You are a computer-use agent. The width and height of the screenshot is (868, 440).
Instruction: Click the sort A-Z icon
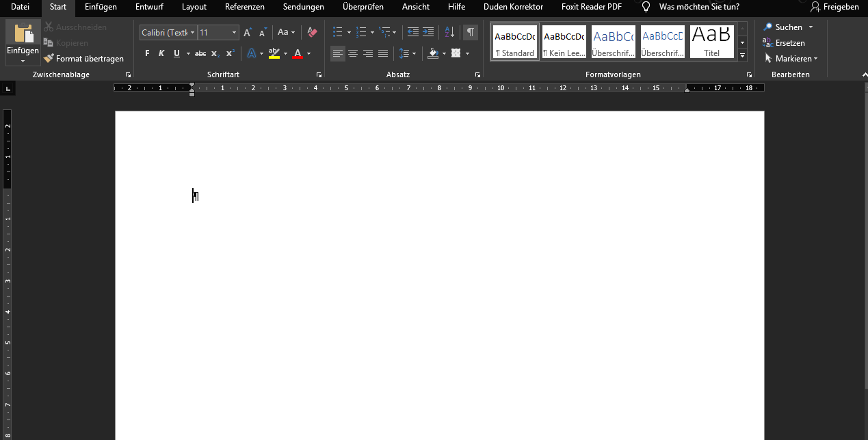pyautogui.click(x=449, y=32)
